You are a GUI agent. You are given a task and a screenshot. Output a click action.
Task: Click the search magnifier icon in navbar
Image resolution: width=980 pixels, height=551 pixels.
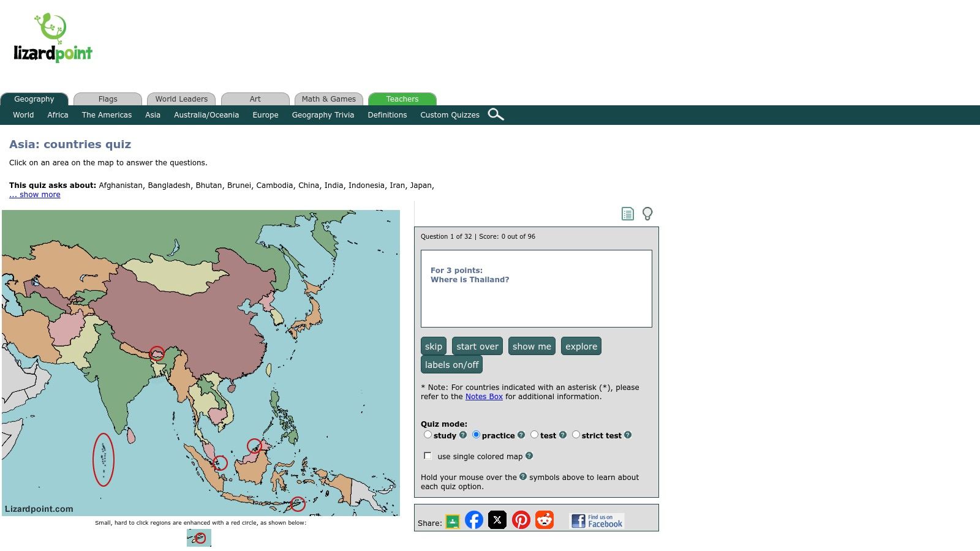pyautogui.click(x=496, y=114)
